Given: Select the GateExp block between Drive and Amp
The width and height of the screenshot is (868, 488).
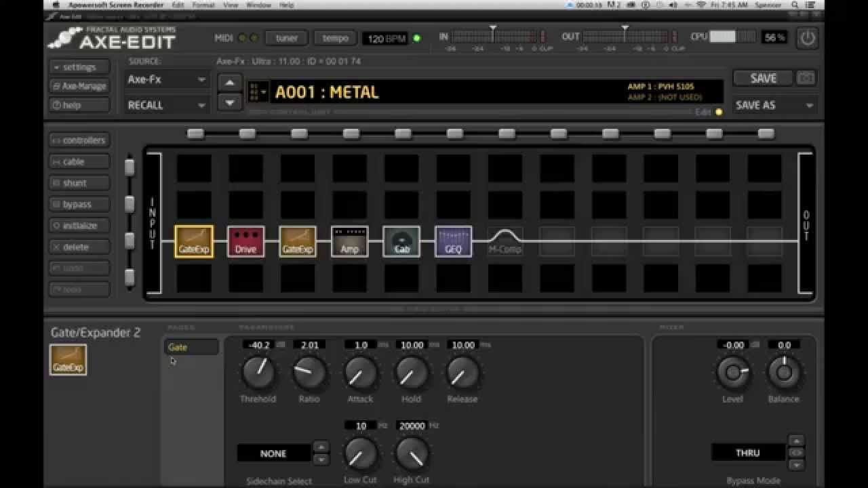Looking at the screenshot, I should click(x=298, y=241).
